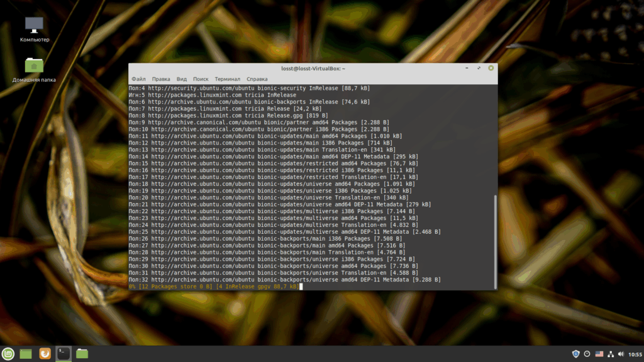Screen dimensions: 644x362
Task: Click the line 'Пол:4 http://security.ubuntu.com/ubuntu bionic-security'
Action: tap(249, 88)
